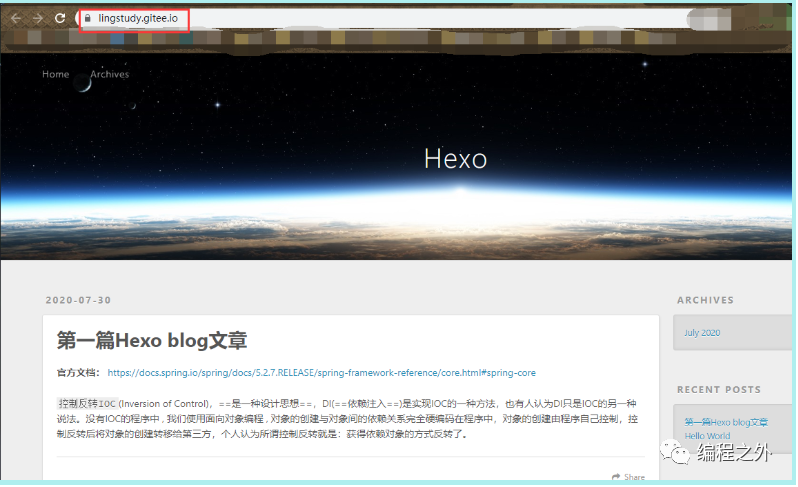The image size is (798, 487).
Task: Click the ARCHIVES sidebar heading
Action: point(705,300)
